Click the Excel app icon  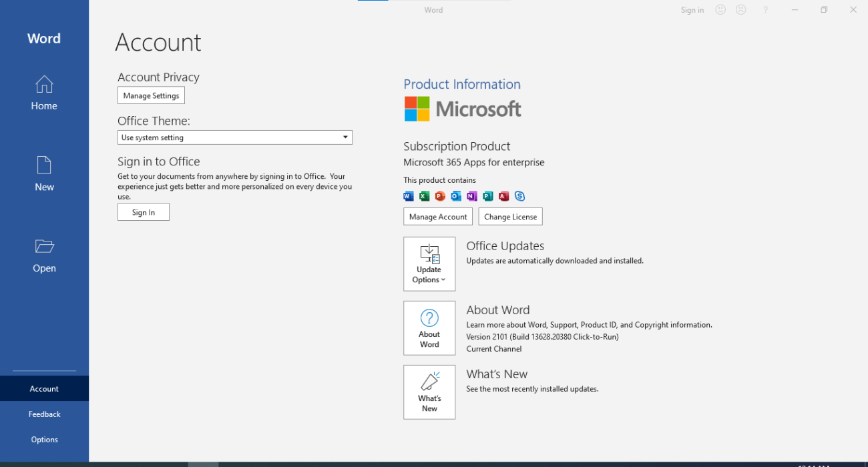coord(424,196)
